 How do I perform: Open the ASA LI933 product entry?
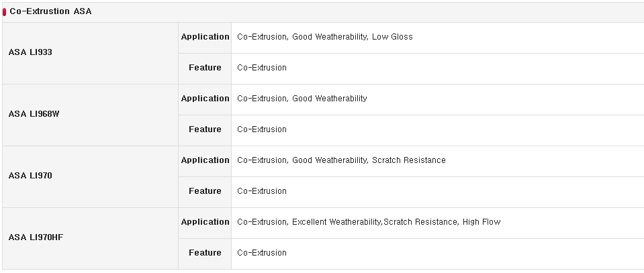point(30,52)
